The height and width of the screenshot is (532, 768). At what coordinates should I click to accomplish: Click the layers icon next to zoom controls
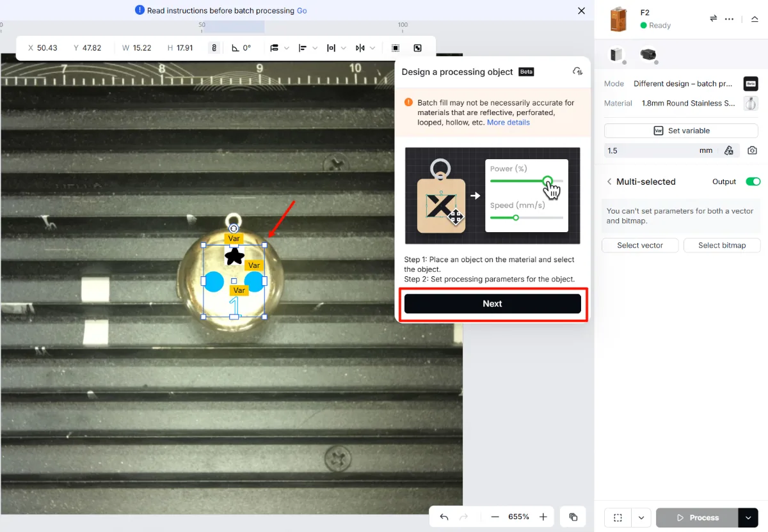pos(573,517)
